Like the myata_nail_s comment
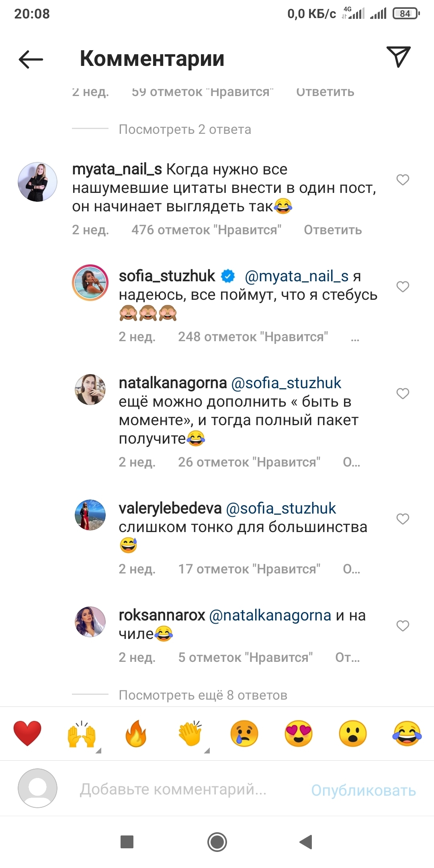The height and width of the screenshot is (868, 434). coord(403,180)
